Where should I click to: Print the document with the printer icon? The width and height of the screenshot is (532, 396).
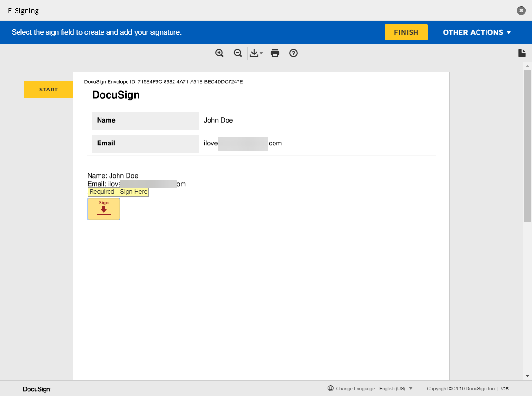[275, 53]
